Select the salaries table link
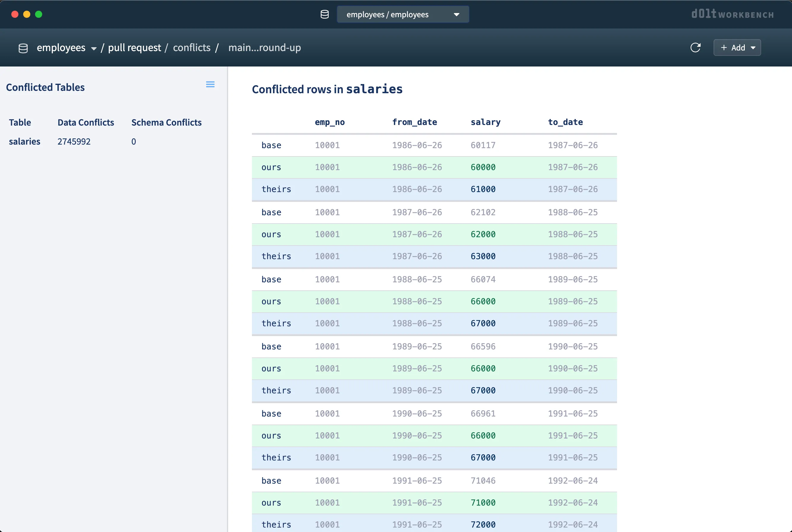The image size is (792, 532). pos(24,142)
